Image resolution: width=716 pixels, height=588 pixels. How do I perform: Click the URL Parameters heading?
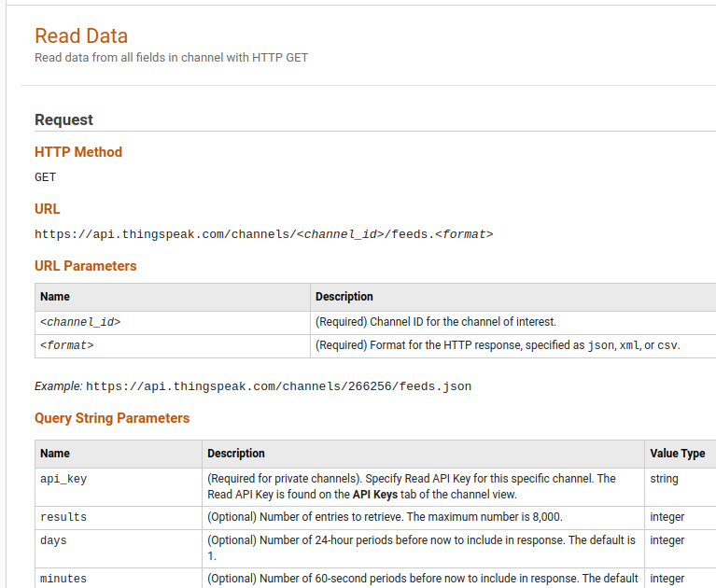[86, 266]
